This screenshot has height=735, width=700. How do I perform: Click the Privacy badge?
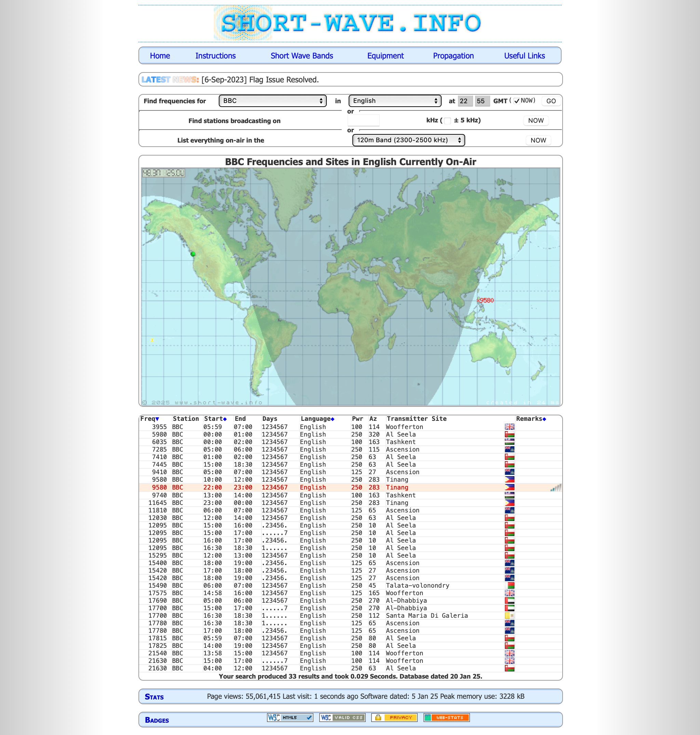pos(395,717)
